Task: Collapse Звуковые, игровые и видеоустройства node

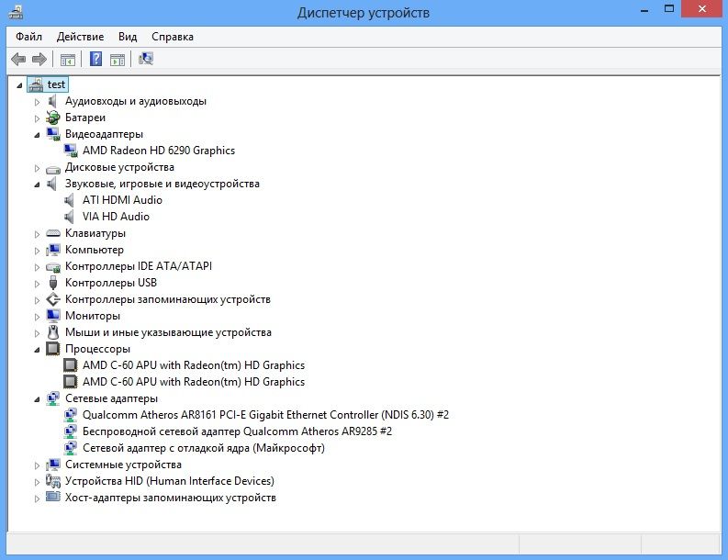Action: tap(37, 185)
